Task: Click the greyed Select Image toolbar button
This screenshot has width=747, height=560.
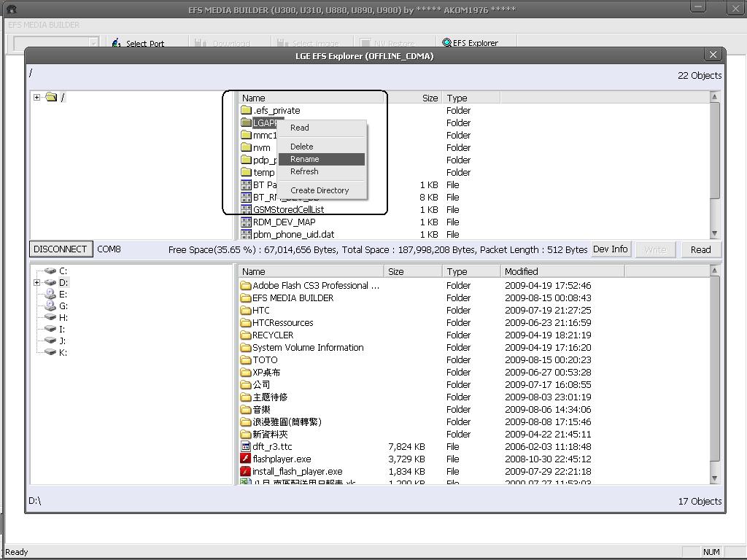Action: click(308, 43)
